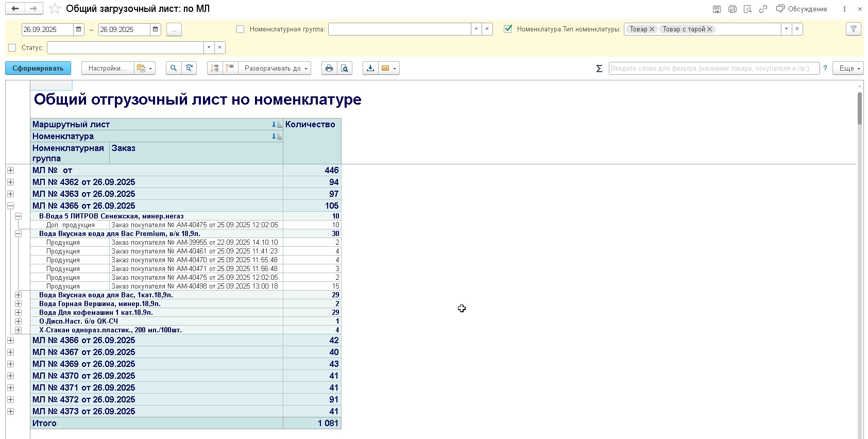Enable the Статус filter checkbox

[12, 48]
